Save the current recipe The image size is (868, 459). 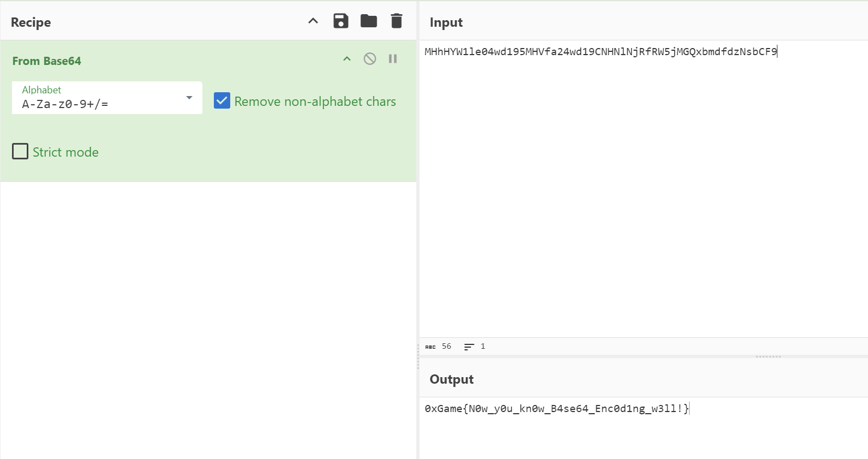click(x=341, y=21)
